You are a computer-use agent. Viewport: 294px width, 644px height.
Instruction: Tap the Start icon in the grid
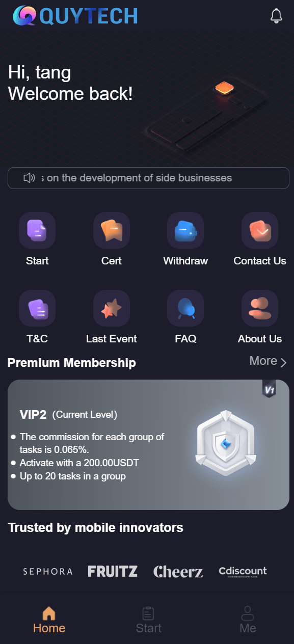[x=37, y=230]
